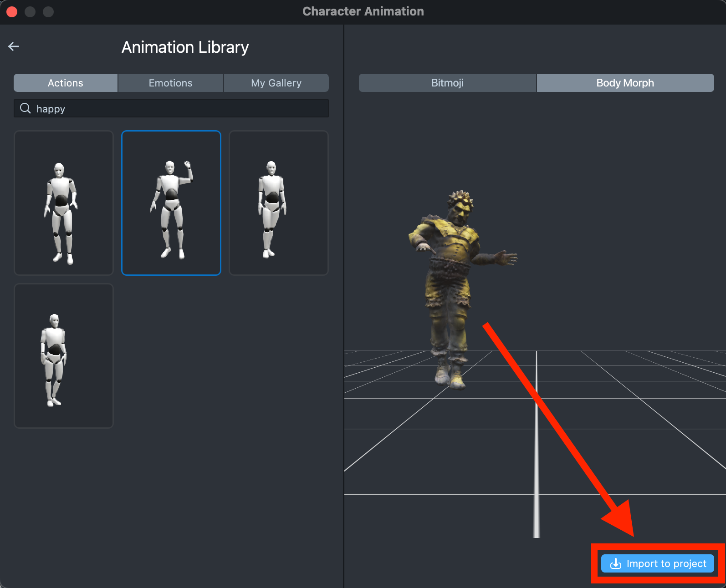Close the Character Animation window

[x=12, y=12]
